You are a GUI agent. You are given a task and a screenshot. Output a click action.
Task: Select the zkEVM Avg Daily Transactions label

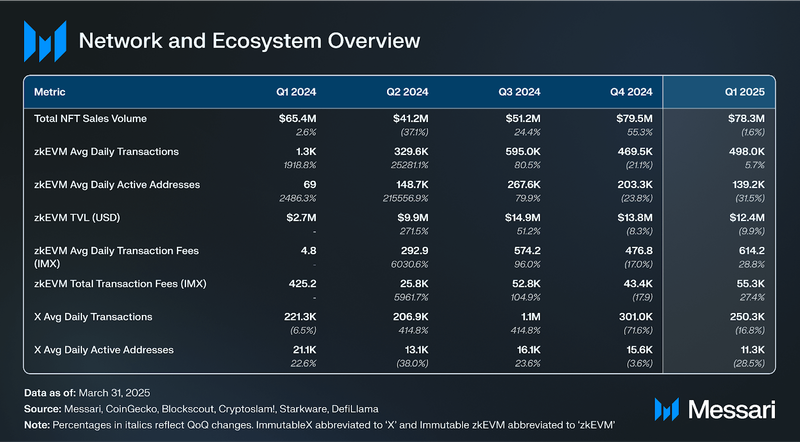click(106, 152)
